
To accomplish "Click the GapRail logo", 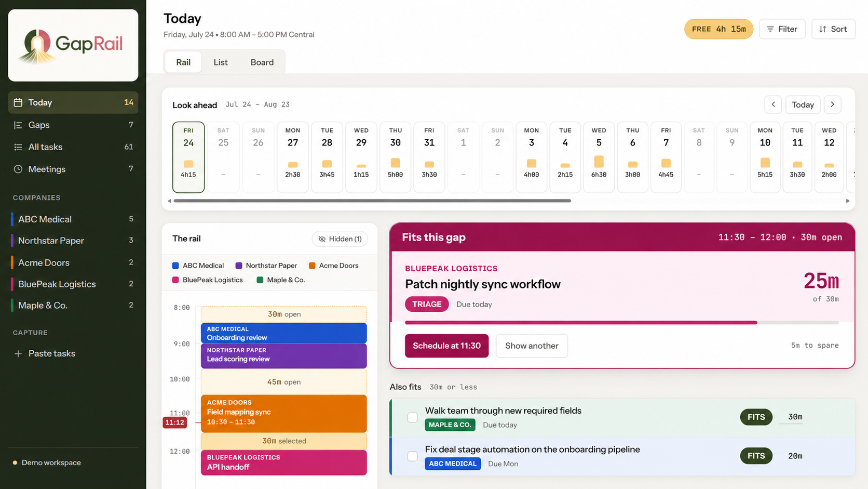I will click(73, 45).
